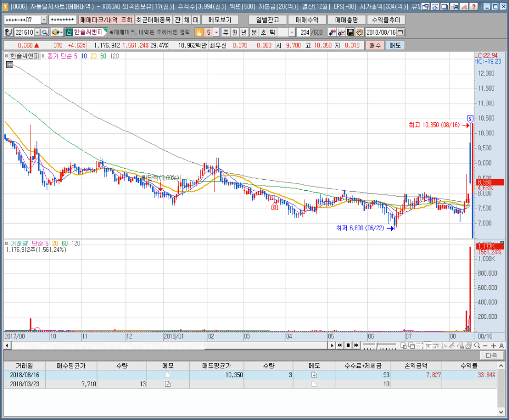Screen dimensions: 509x420
Task: Toggle the monthly 월 period button
Action: click(x=234, y=33)
